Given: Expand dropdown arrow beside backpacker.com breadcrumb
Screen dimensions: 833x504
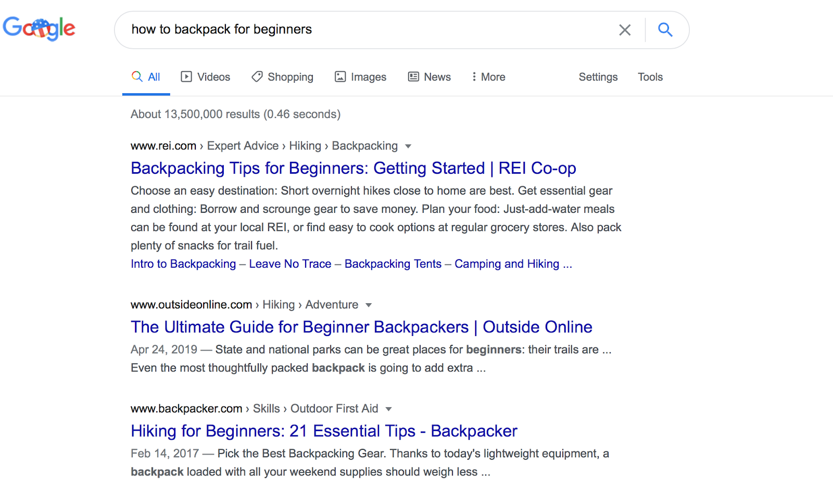Looking at the screenshot, I should pyautogui.click(x=388, y=409).
